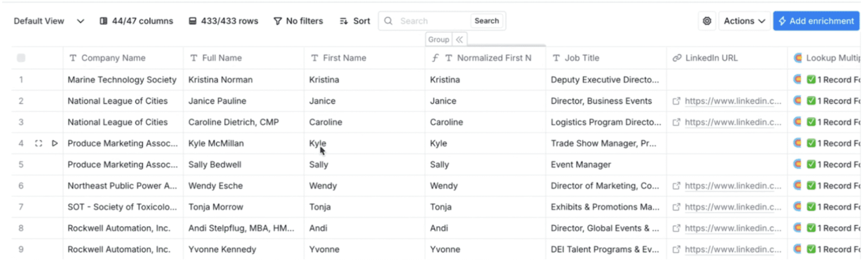Collapse the Group panel with the double chevron

coord(459,39)
